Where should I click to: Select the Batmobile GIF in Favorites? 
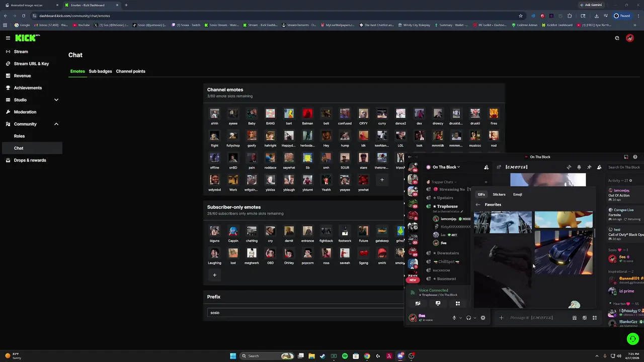[563, 252]
